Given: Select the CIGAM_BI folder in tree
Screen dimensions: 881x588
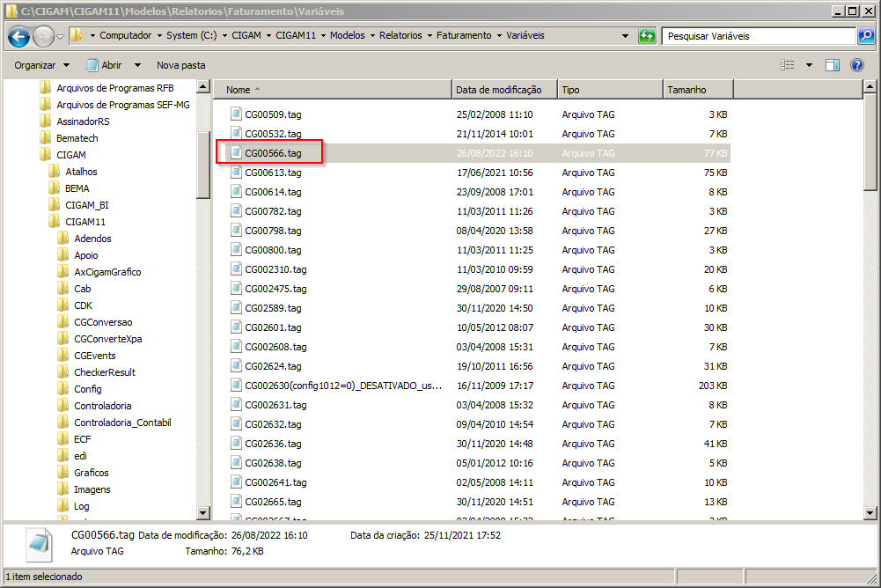Looking at the screenshot, I should click(86, 205).
